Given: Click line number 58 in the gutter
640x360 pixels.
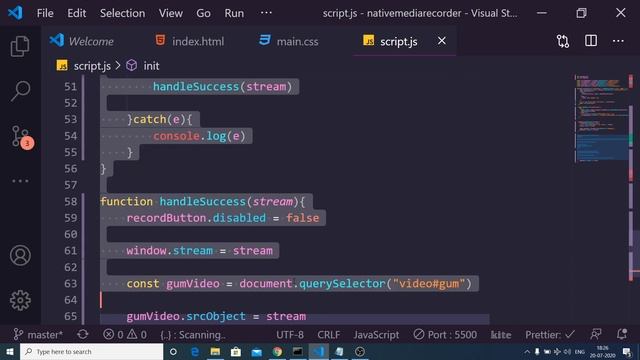Looking at the screenshot, I should point(71,201).
